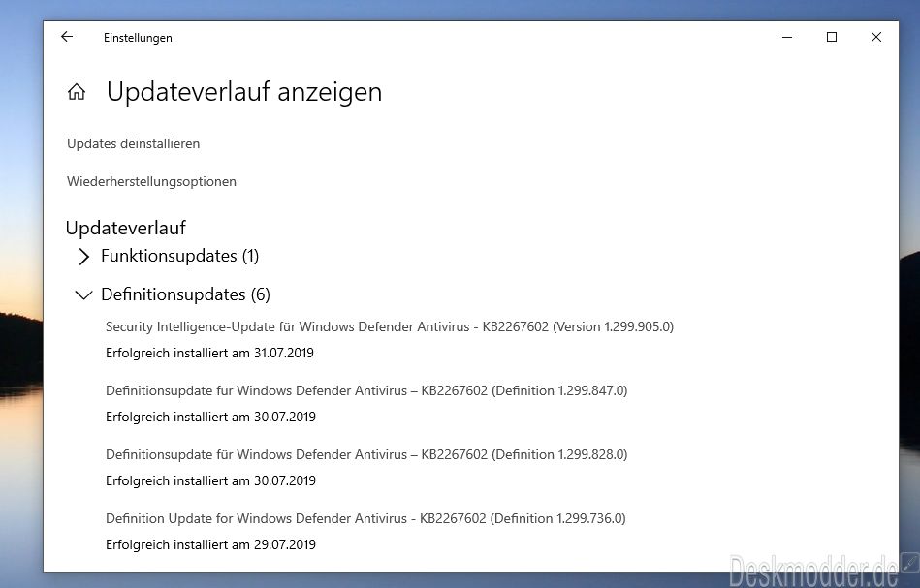Click the Einstellungen title bar text

click(138, 38)
